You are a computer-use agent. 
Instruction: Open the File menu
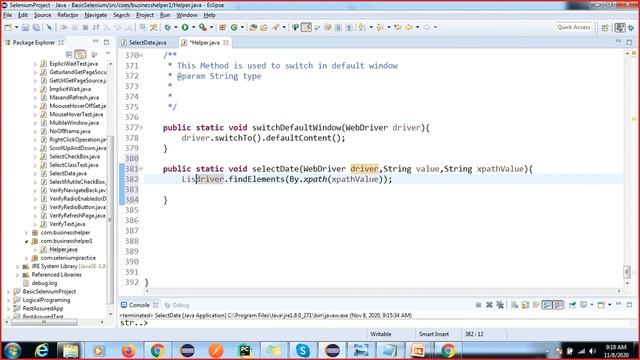7,15
